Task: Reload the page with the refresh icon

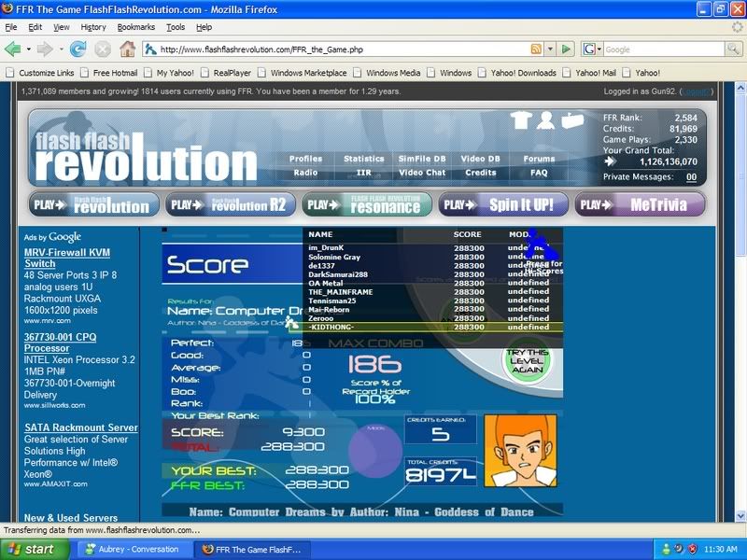Action: [78, 49]
